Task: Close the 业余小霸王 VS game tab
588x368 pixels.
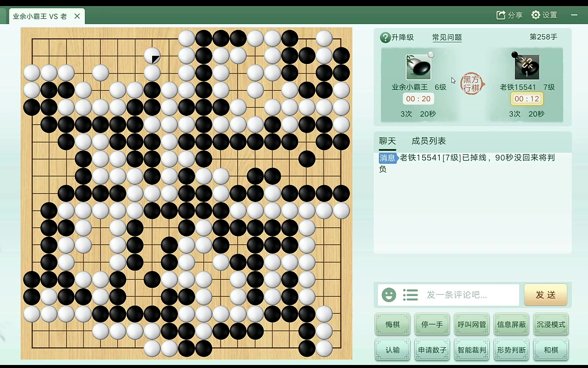Action: coord(77,16)
